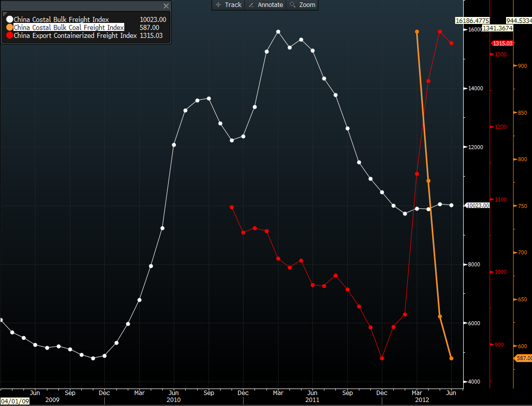Grab the legend's drag handle icon

[5, 6]
